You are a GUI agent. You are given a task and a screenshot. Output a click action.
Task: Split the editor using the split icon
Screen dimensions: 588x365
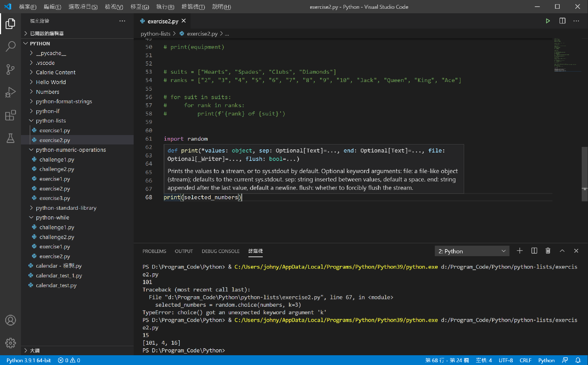(562, 21)
